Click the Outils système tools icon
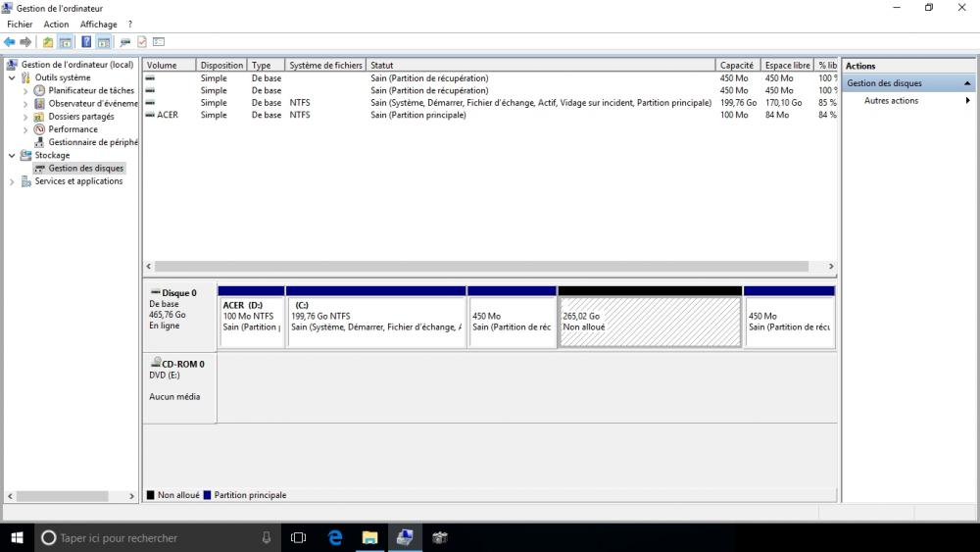The width and height of the screenshot is (980, 552). pos(25,77)
